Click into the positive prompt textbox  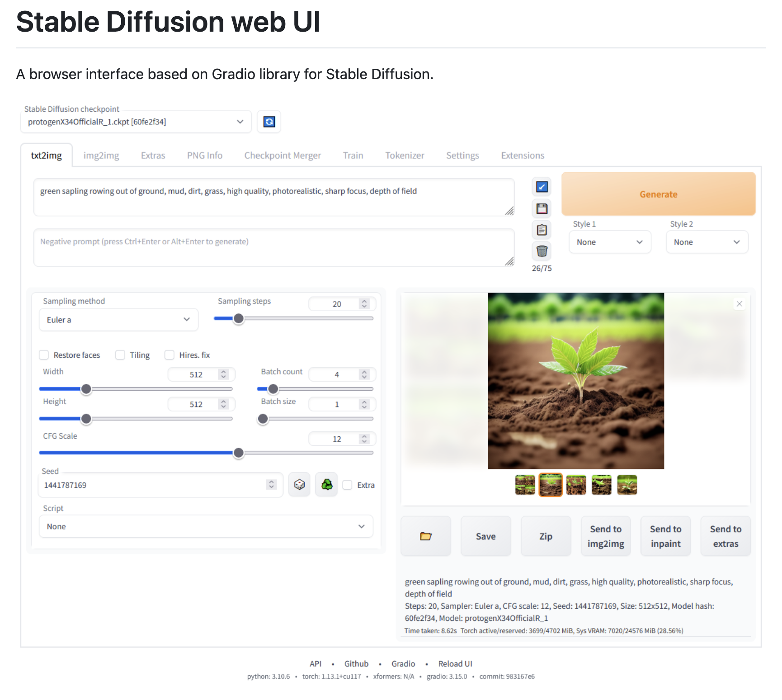pyautogui.click(x=274, y=197)
